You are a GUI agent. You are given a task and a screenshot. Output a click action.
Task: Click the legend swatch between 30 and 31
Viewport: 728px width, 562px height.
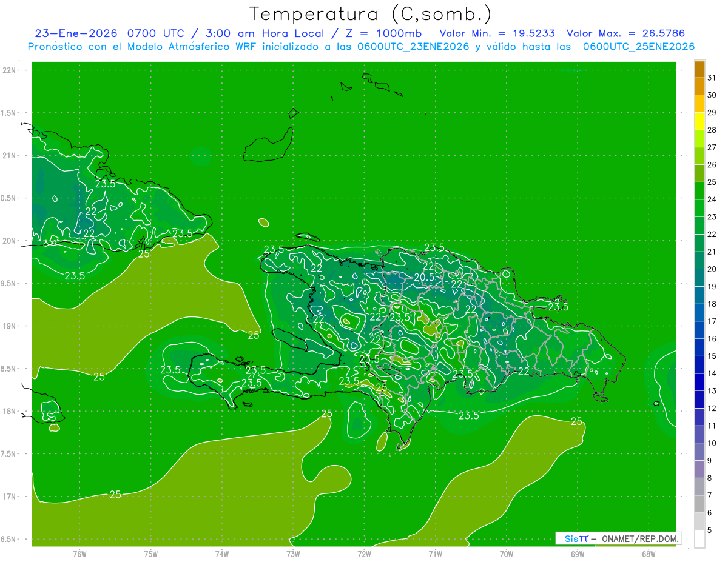coord(700,86)
